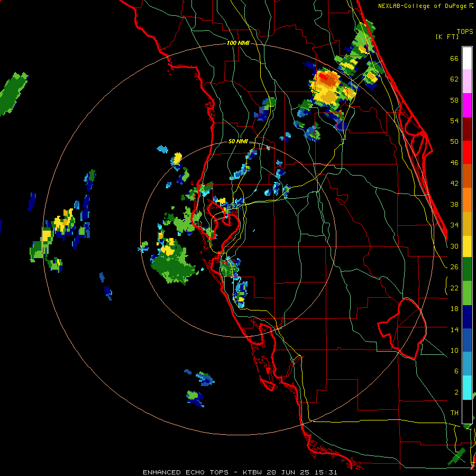Click the 50 NMI range ring label
Screen dimensions: 476x476
coord(238,141)
